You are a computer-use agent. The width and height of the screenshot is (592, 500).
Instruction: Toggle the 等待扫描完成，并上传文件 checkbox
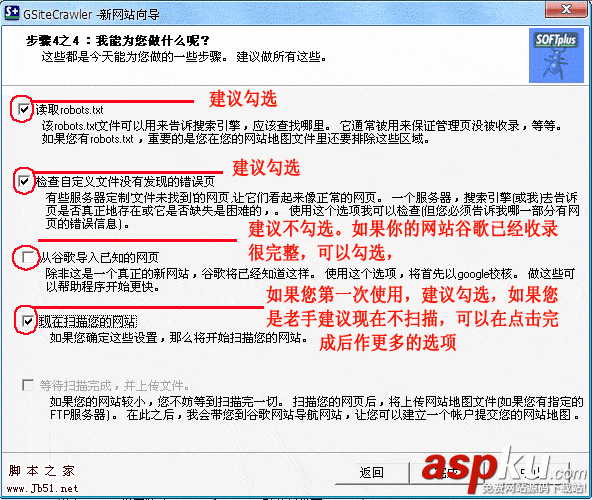tap(28, 385)
